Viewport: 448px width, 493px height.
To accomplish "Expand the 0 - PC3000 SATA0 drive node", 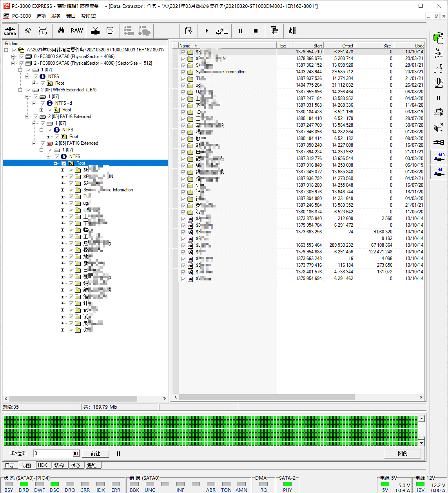I will 13,56.
